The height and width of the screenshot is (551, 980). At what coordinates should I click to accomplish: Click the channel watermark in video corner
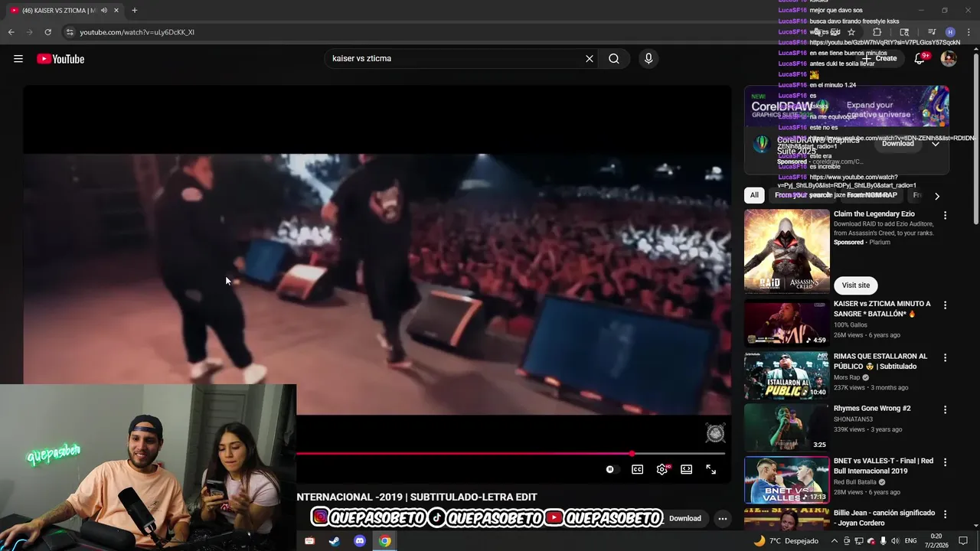coord(715,433)
